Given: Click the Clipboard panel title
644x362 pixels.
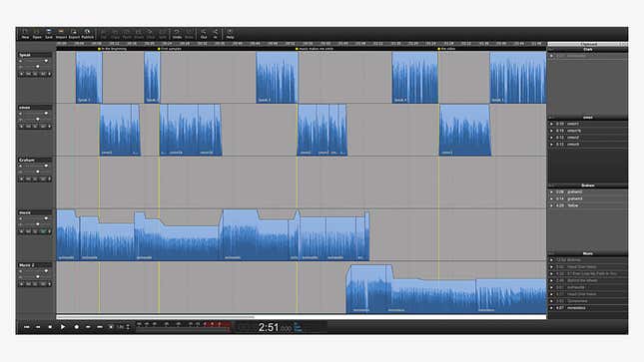Looking at the screenshot, I should coord(588,44).
